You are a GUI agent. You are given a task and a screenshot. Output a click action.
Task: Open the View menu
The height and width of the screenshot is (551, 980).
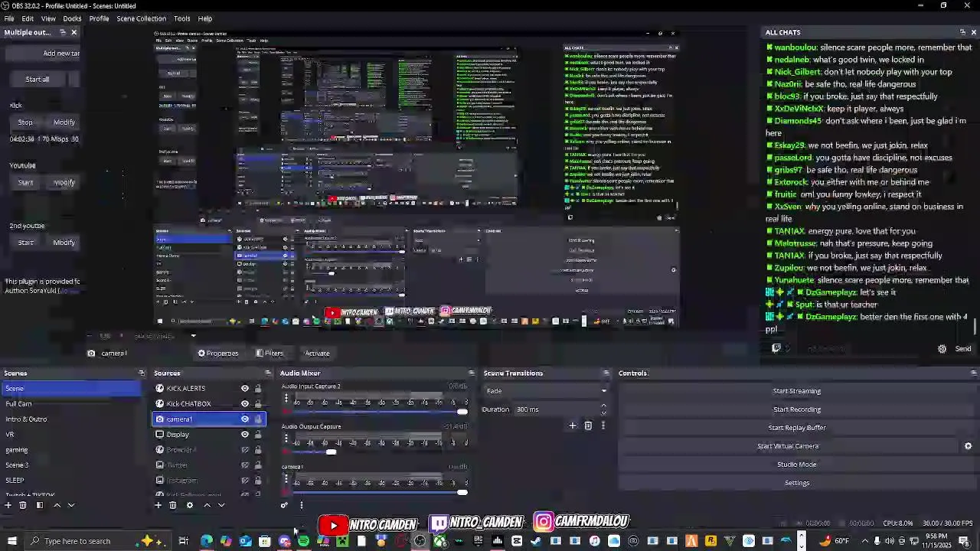(x=48, y=18)
